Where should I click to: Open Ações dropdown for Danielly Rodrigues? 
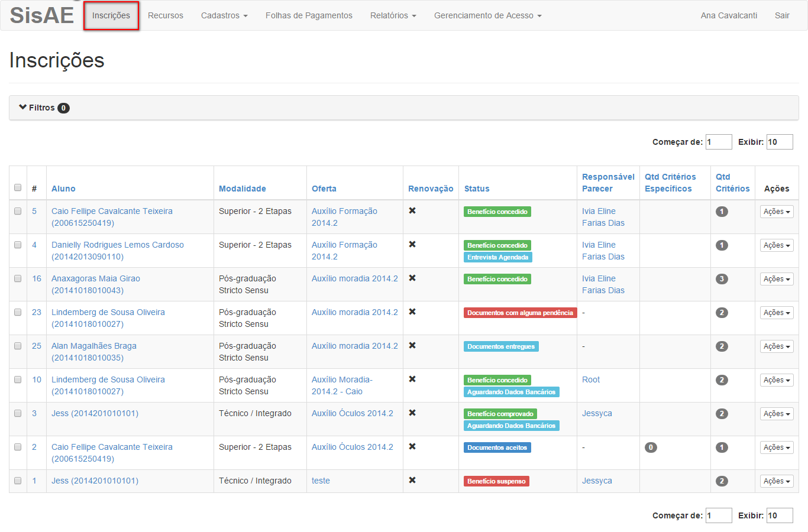(777, 245)
